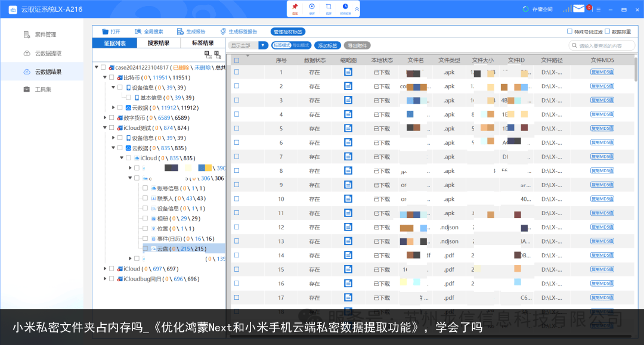Select the 云盘 tree item
Viewport: 644px width, 345px height.
[184, 248]
